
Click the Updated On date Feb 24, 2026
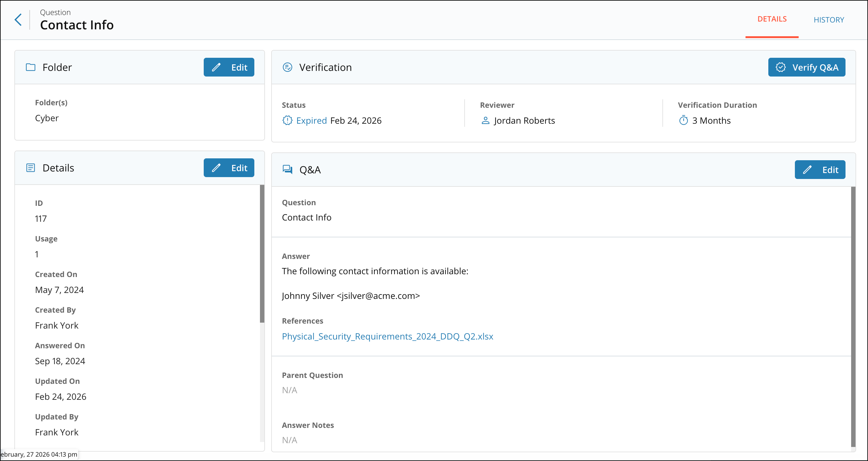61,397
